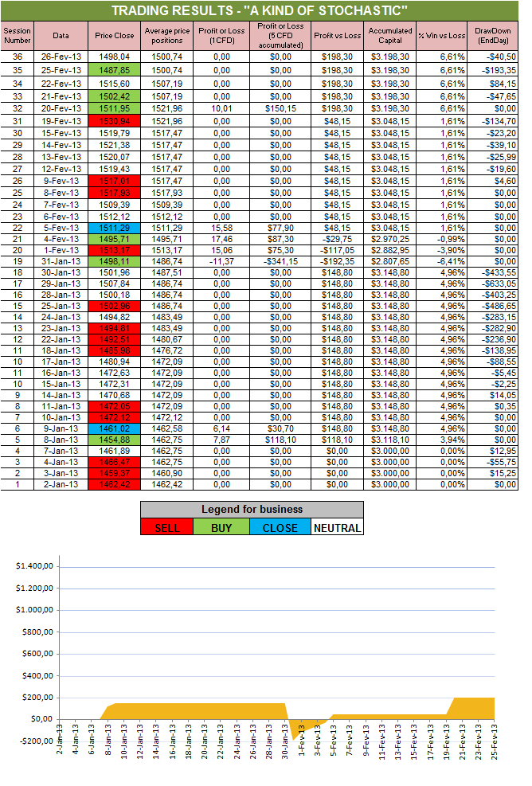This screenshot has width=532, height=786.
Task: Click the $1.400,00 chart axis label
Action: pos(34,566)
